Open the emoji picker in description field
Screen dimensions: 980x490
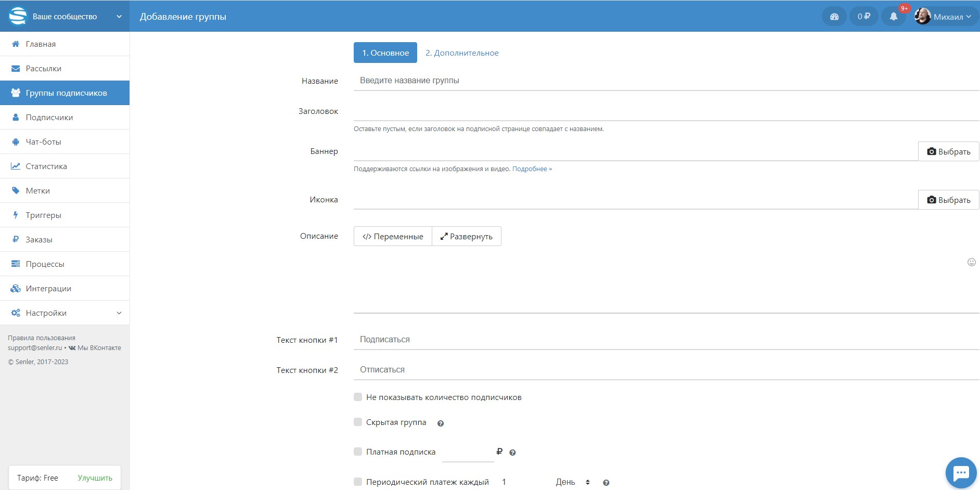[x=971, y=262]
